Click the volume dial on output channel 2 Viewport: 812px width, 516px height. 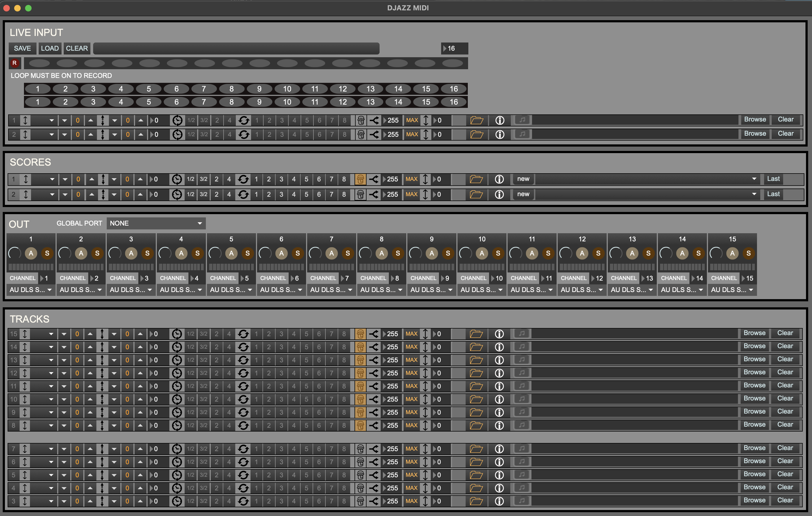tap(65, 253)
